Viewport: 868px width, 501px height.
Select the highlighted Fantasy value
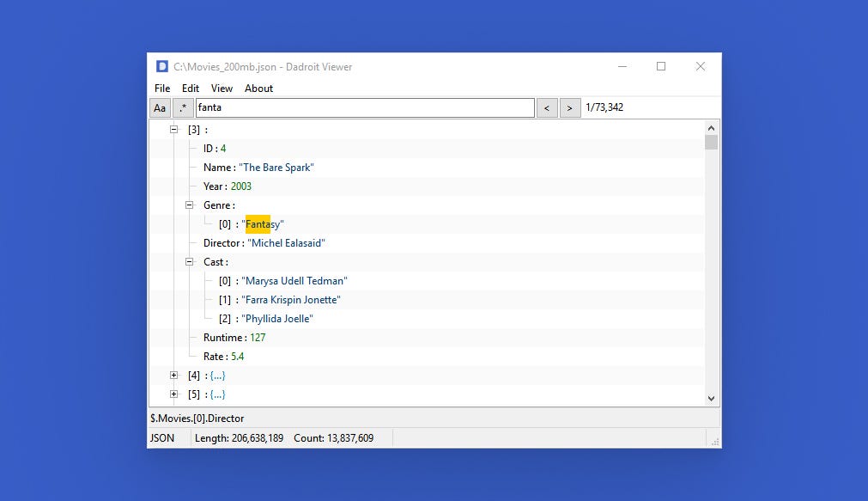click(258, 223)
